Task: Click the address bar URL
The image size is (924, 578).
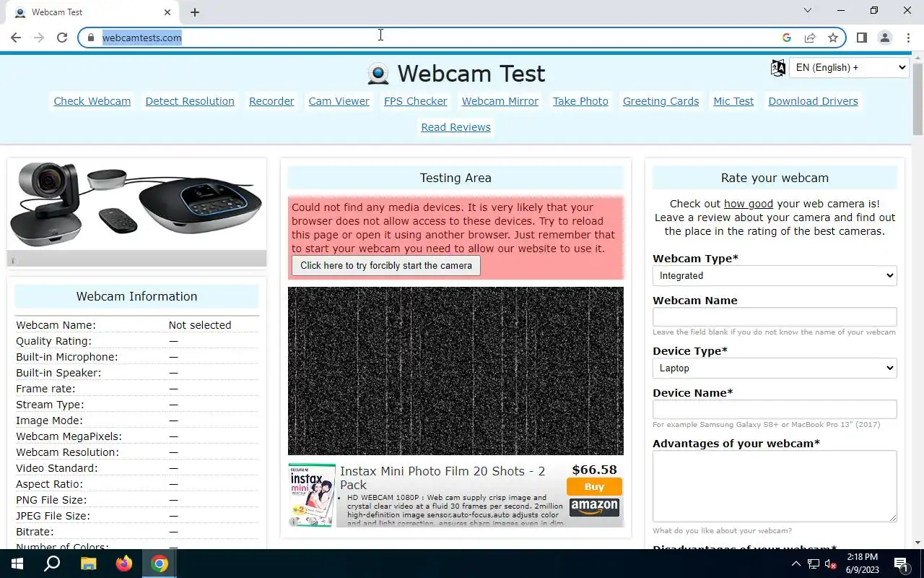Action: click(x=141, y=38)
